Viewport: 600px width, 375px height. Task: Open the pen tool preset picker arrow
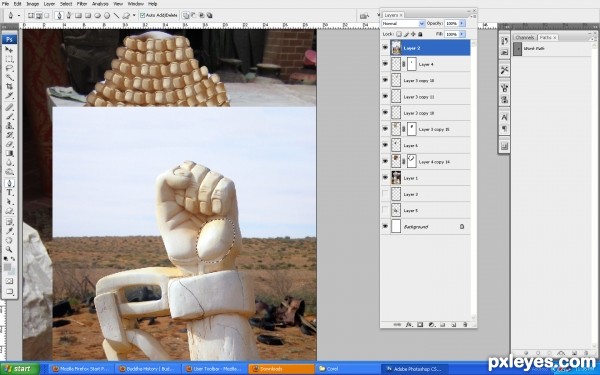[x=19, y=16]
